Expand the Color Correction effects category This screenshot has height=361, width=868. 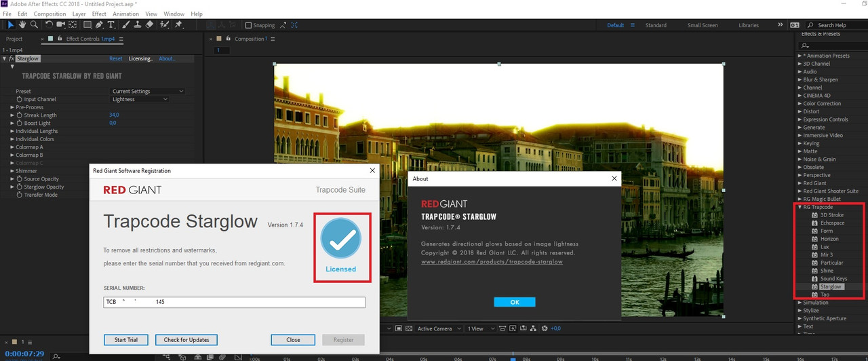pos(800,104)
